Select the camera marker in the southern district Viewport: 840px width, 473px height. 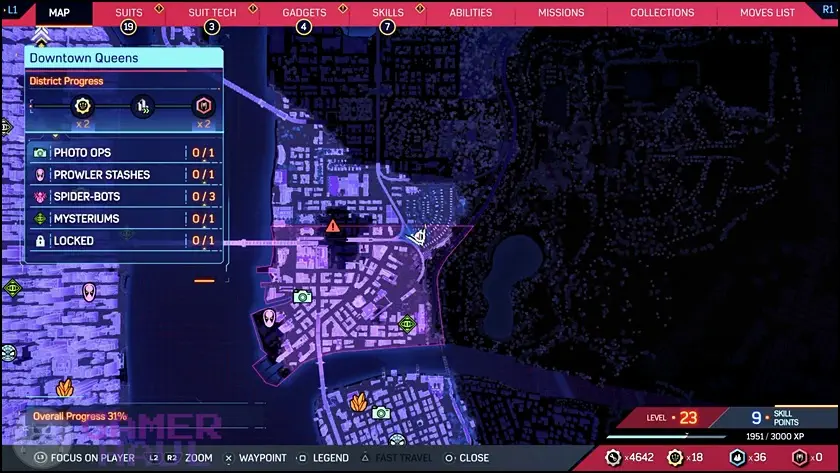pyautogui.click(x=381, y=413)
